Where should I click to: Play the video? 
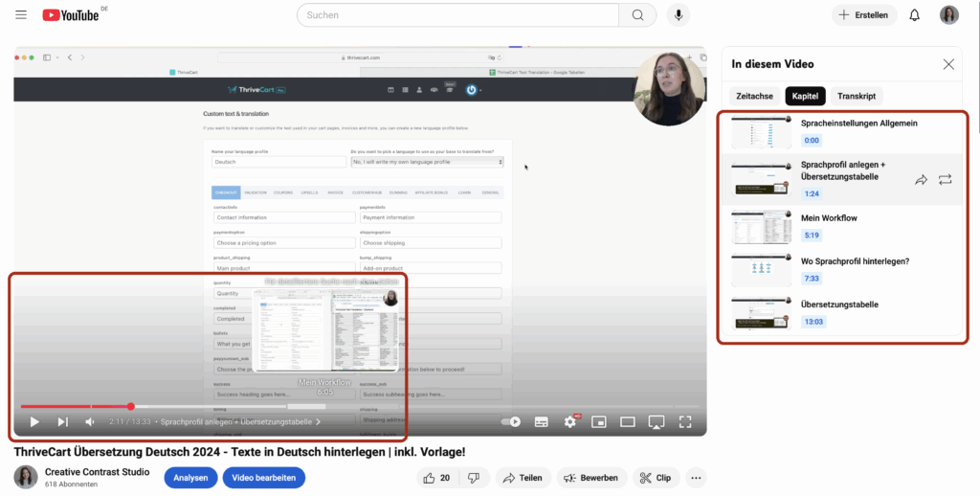(34, 422)
